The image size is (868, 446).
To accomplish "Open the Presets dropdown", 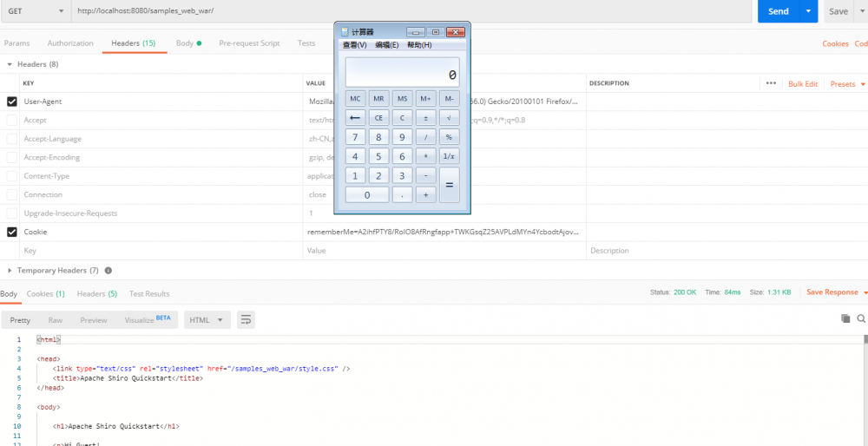I will point(847,84).
